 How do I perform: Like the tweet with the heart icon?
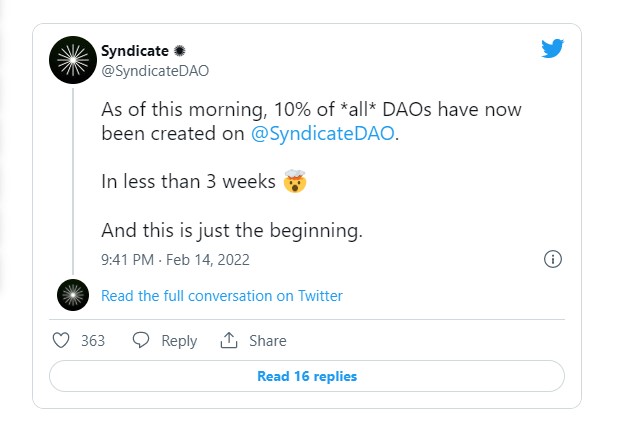(x=61, y=340)
